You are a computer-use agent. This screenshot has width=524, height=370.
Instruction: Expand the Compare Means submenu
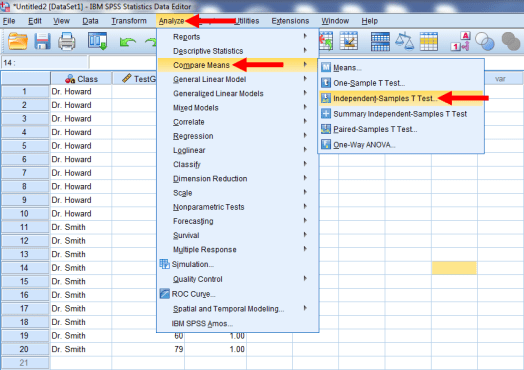point(237,65)
